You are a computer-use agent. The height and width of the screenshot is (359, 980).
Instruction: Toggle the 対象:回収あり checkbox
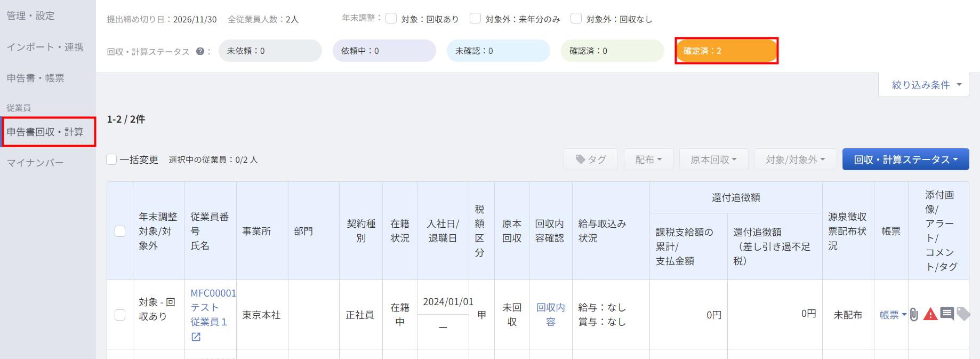[x=391, y=18]
